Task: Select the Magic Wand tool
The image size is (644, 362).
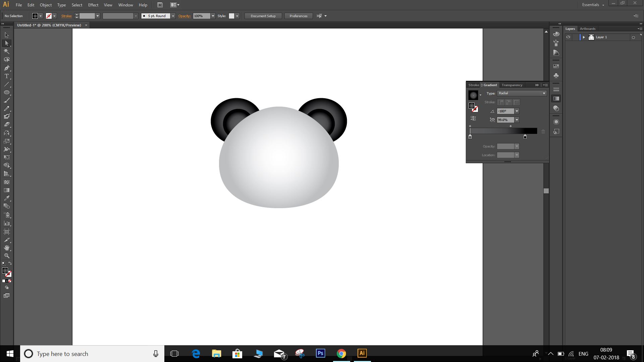Action: click(x=7, y=51)
